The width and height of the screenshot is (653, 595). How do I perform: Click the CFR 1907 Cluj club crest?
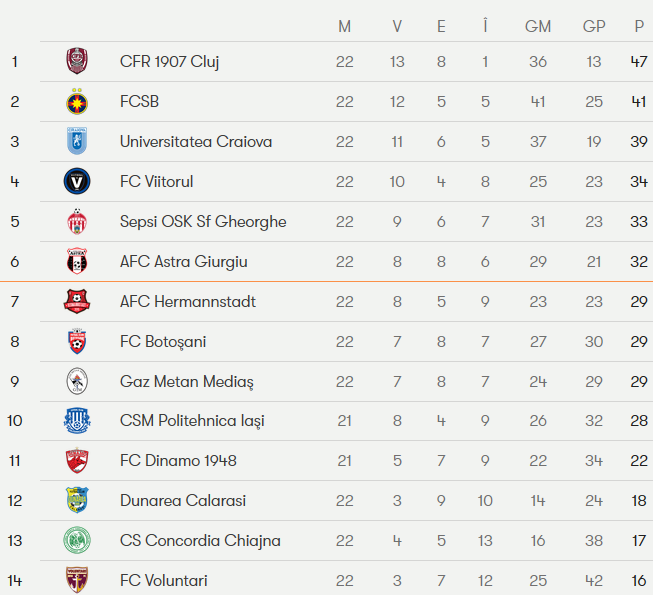click(77, 62)
